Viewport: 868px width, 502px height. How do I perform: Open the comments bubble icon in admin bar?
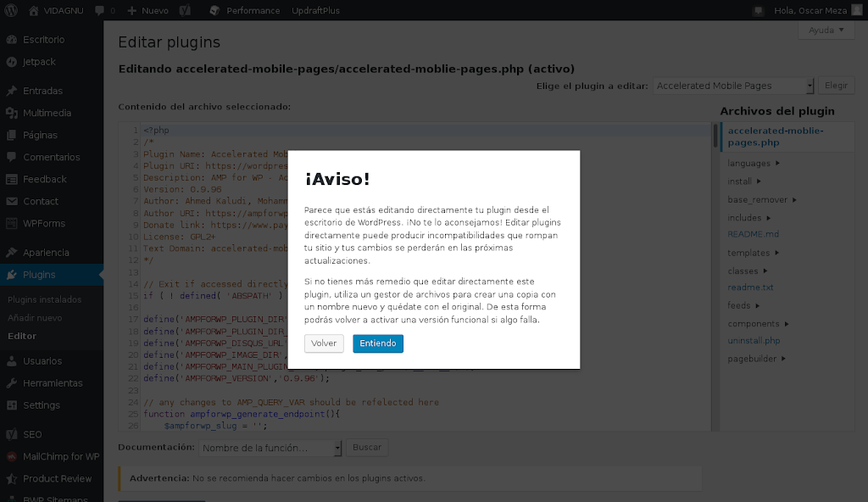[x=100, y=10]
